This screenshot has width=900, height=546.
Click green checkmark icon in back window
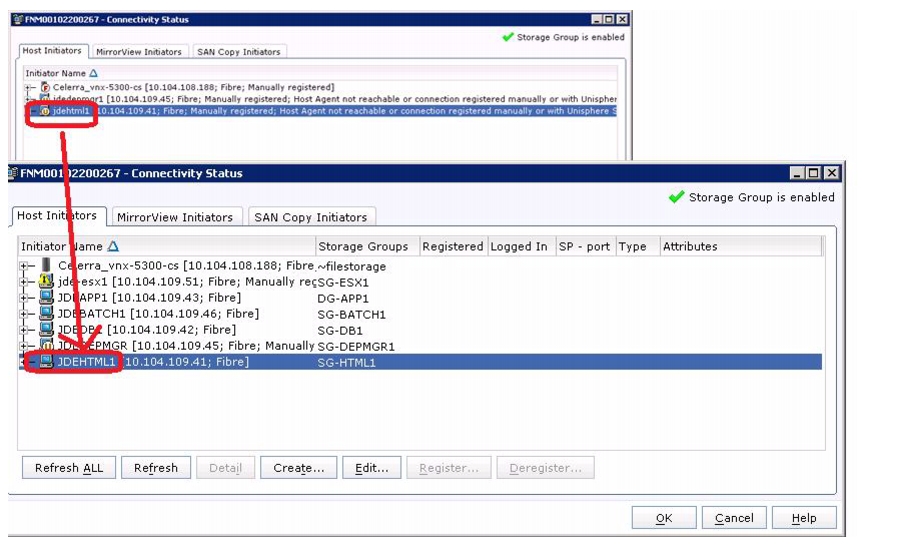[x=507, y=37]
